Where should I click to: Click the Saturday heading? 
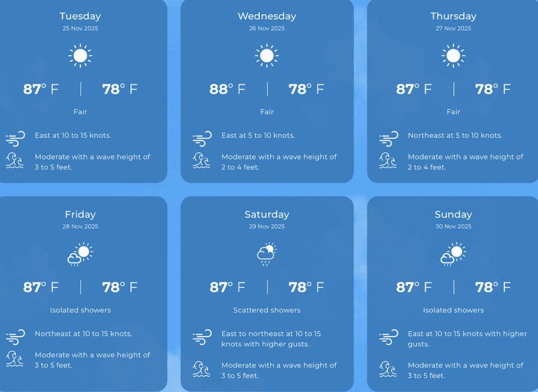point(267,214)
